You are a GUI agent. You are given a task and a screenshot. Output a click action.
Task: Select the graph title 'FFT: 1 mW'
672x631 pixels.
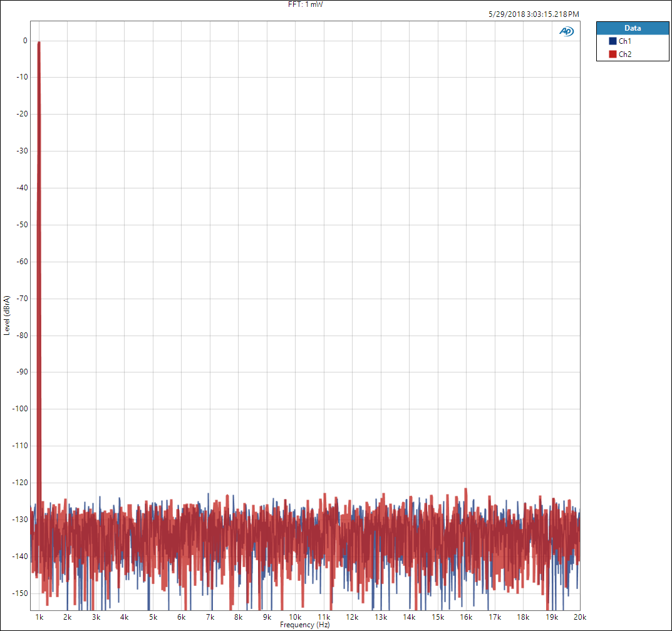click(305, 4)
